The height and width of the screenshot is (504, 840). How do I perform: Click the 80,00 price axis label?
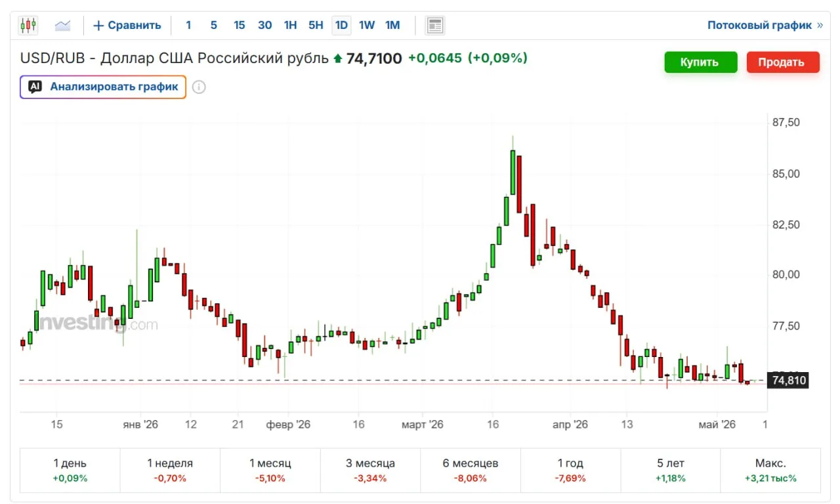[x=786, y=275]
